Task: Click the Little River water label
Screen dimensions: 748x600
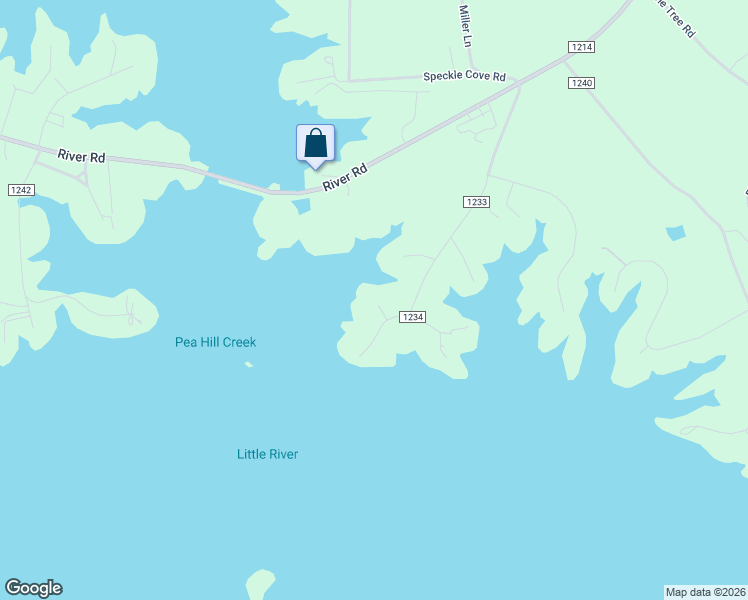Action: coord(268,454)
